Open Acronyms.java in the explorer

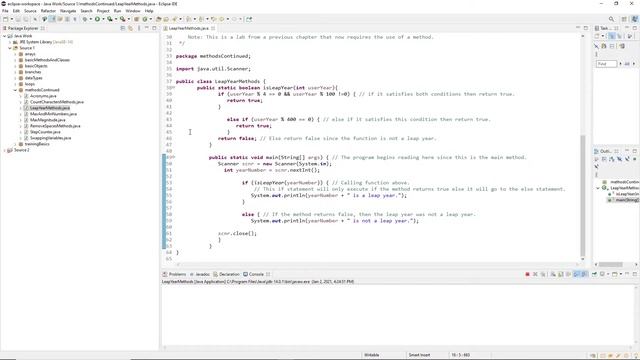coord(43,96)
